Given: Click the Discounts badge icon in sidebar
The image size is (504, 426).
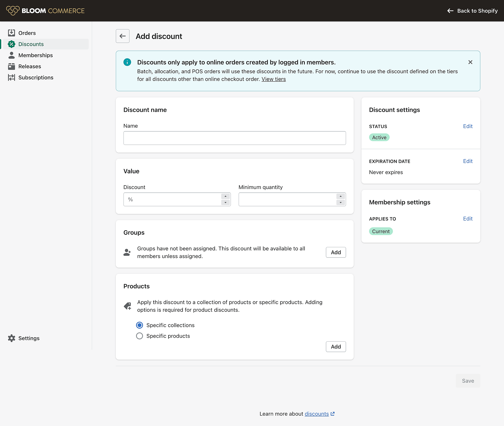Looking at the screenshot, I should pyautogui.click(x=11, y=44).
